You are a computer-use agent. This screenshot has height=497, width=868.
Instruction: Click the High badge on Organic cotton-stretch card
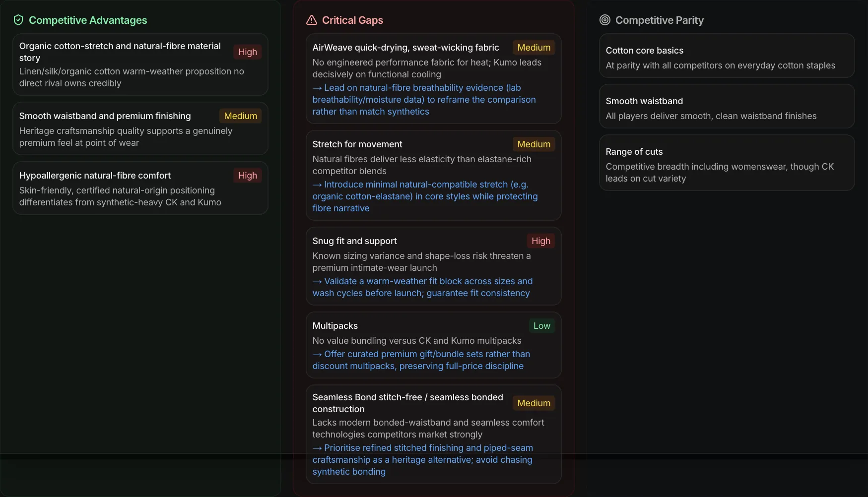click(x=248, y=52)
